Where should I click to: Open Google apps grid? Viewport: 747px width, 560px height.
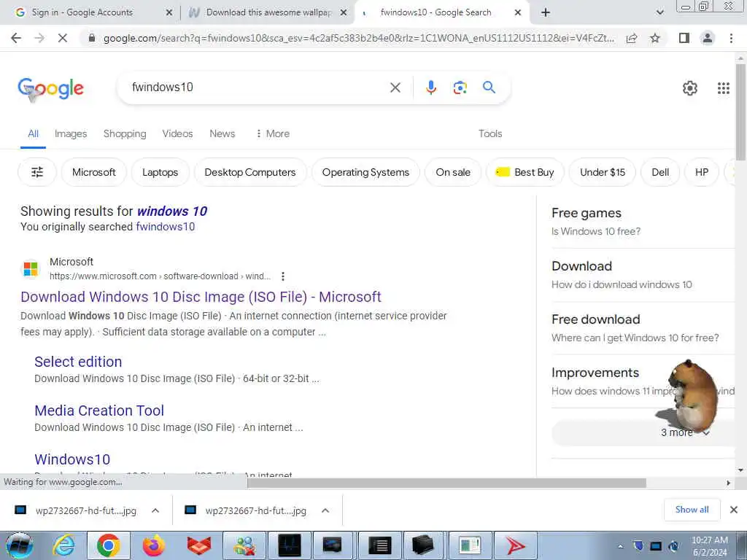(x=723, y=88)
